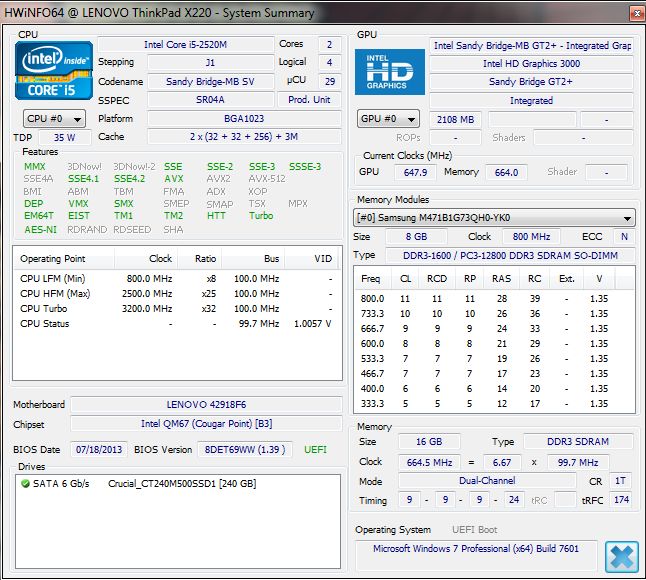Click the SSPEC value SR04A
Viewport: 646px width, 580px height.
click(x=210, y=100)
